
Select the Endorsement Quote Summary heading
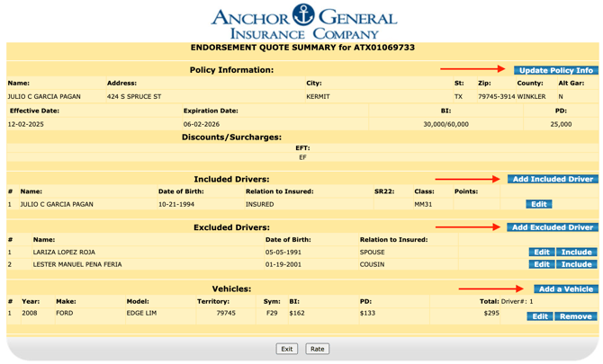(302, 48)
